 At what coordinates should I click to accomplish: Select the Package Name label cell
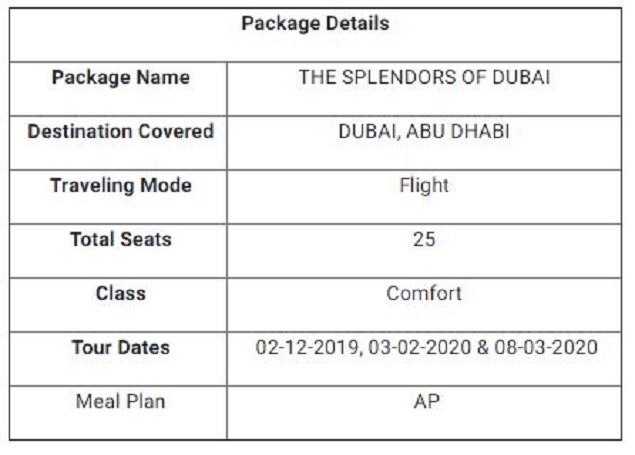118,89
